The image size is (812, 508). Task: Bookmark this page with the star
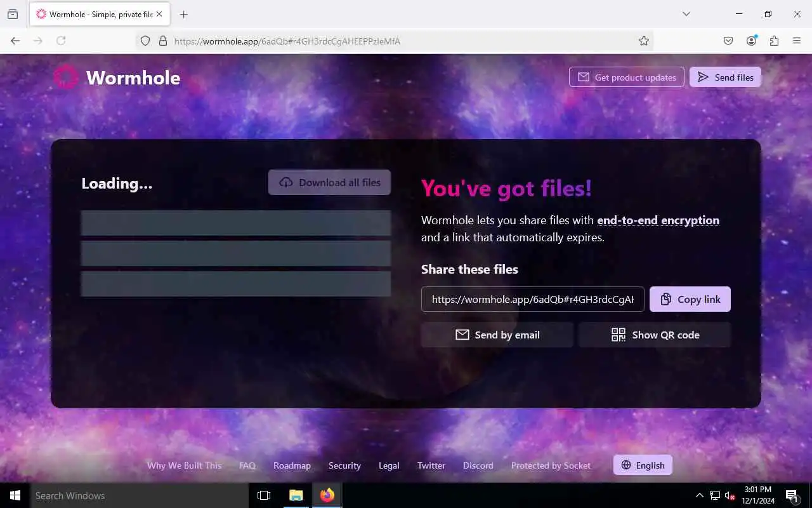pos(644,41)
